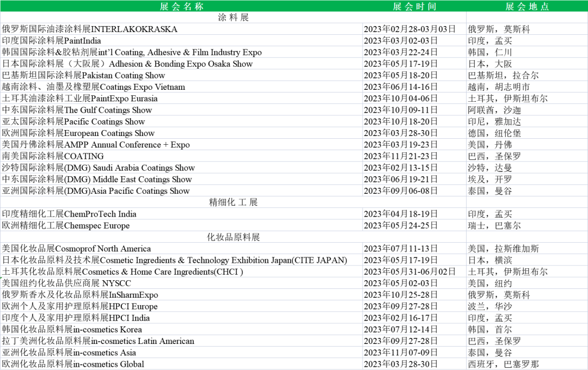Image resolution: width=588 pixels, height=370 pixels.
Task: Select the date 2023年03月22-24日
Action: 401,52
